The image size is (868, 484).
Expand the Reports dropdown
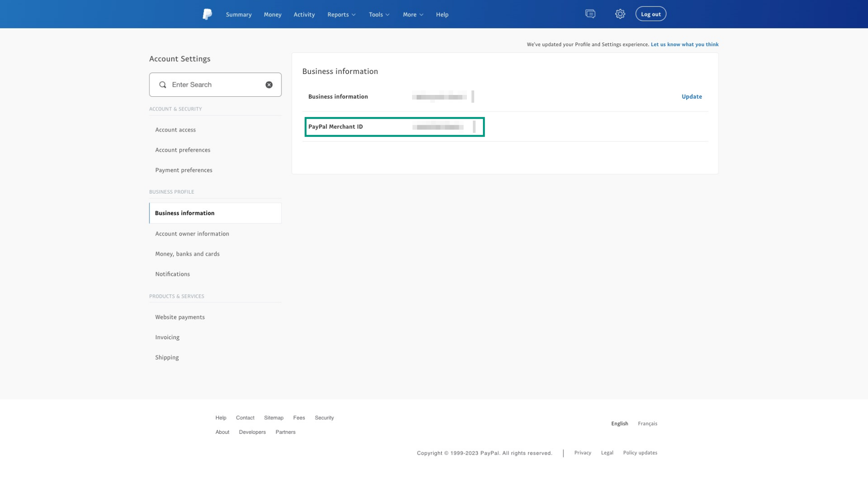(x=341, y=15)
